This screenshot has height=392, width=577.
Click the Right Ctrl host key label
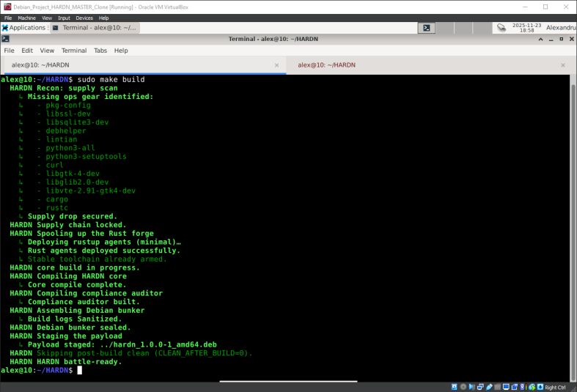(x=555, y=387)
